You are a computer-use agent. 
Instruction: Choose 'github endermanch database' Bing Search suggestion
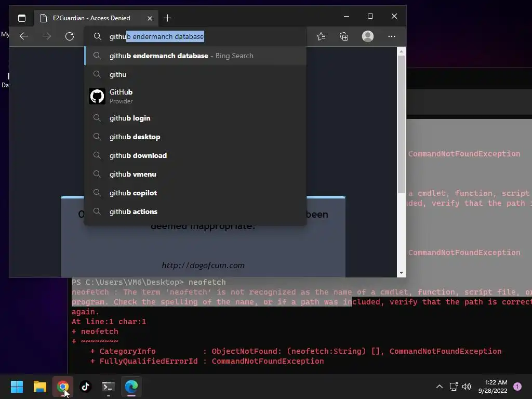tap(195, 56)
